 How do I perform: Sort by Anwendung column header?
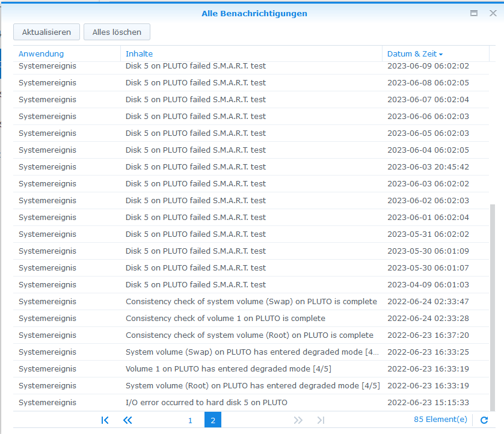[67, 53]
